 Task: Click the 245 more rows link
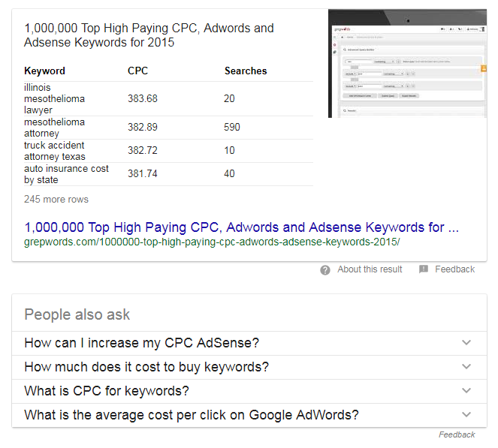click(x=56, y=200)
